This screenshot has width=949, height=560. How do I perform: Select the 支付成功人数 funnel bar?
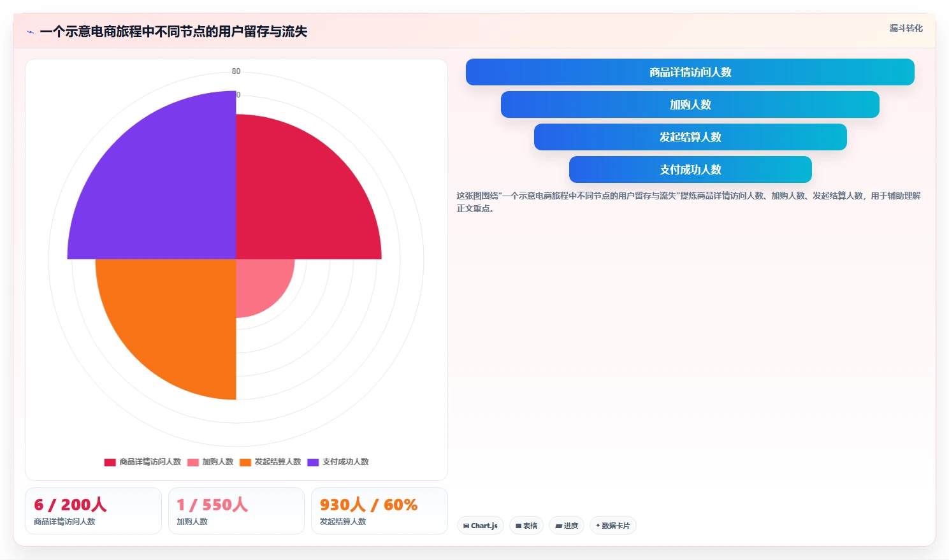point(690,169)
